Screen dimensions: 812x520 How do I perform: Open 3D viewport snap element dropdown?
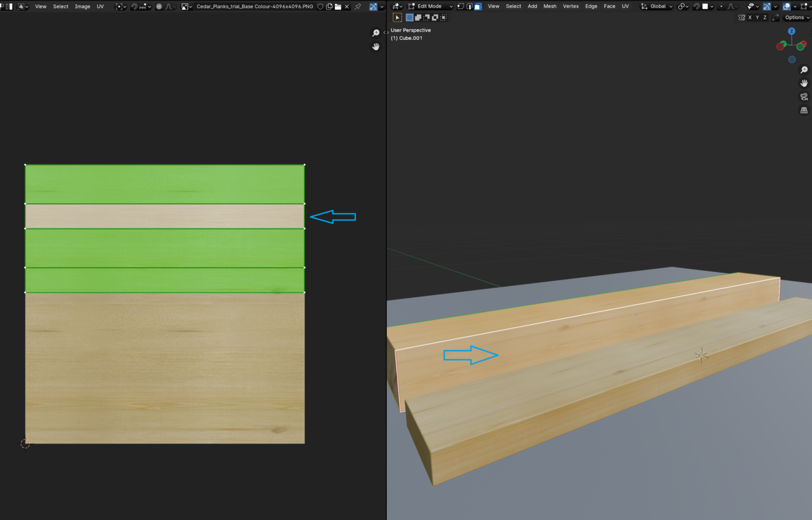point(709,6)
